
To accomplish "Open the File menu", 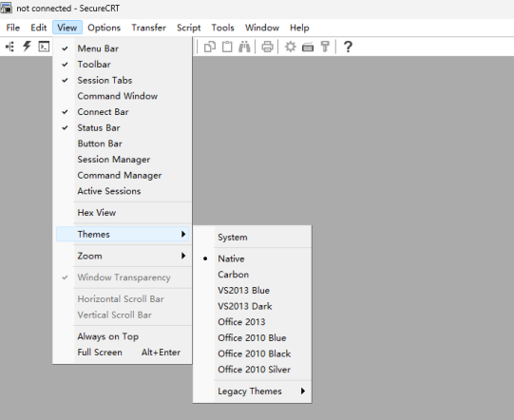I will (x=13, y=28).
